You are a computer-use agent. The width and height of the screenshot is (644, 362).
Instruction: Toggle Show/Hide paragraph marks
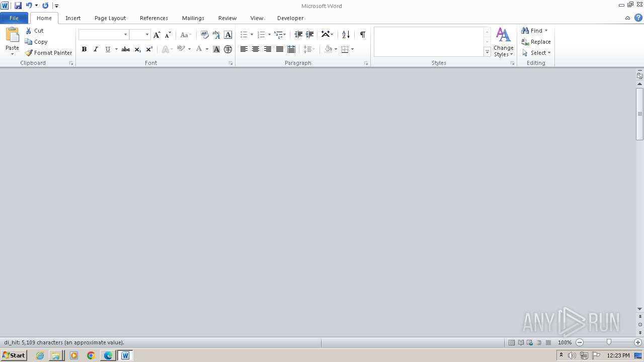click(362, 35)
